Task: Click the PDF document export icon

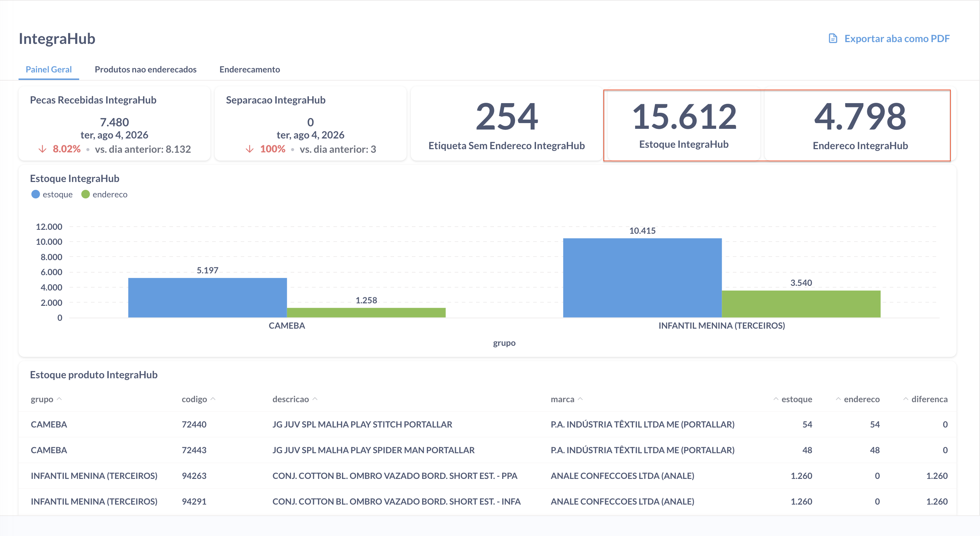Action: (x=833, y=39)
